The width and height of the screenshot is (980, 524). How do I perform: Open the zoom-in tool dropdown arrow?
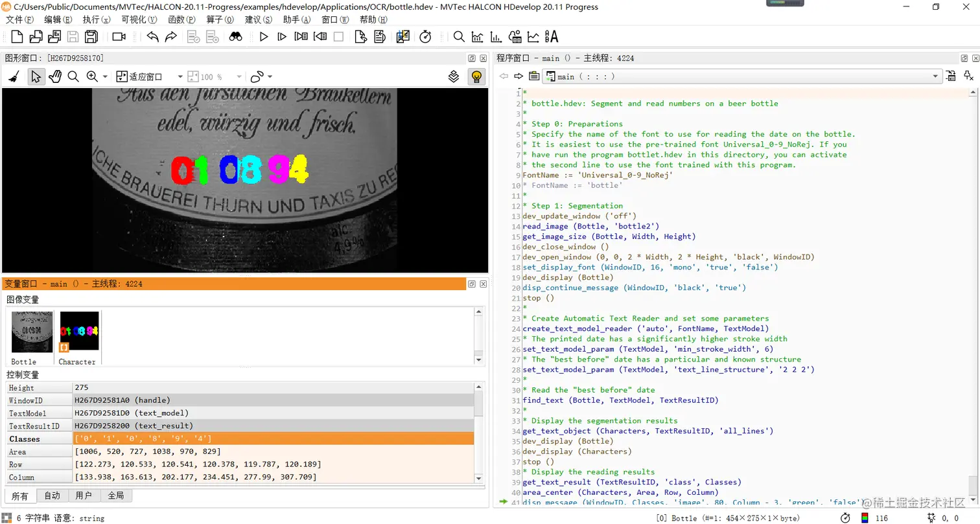coord(106,77)
